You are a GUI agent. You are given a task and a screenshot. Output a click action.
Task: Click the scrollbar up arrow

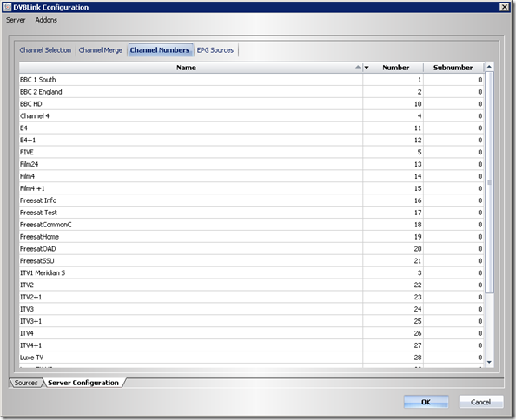(x=489, y=67)
